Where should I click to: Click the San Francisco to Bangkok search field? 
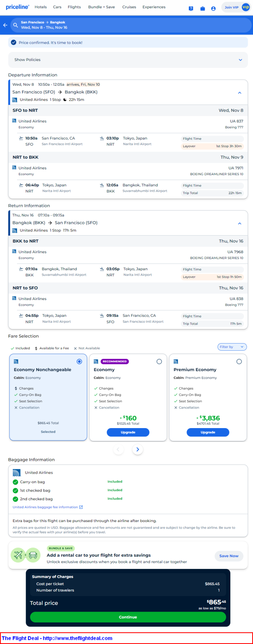(131, 25)
